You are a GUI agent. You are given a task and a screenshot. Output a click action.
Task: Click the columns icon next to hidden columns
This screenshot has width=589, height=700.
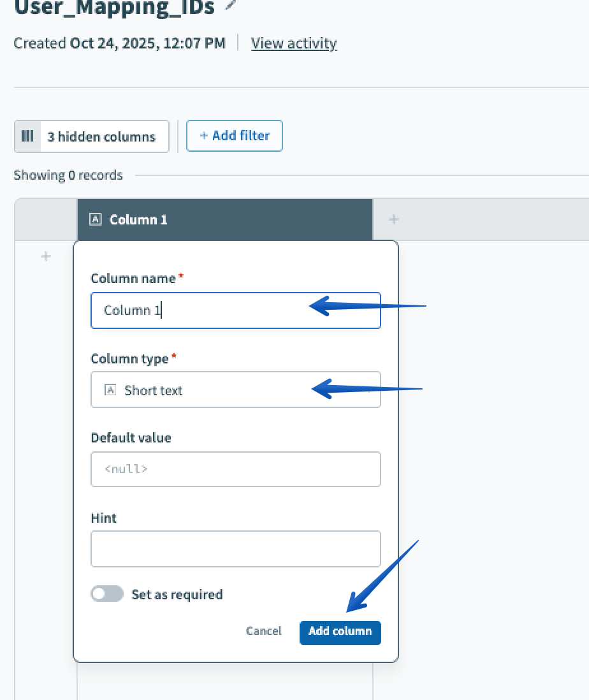27,136
